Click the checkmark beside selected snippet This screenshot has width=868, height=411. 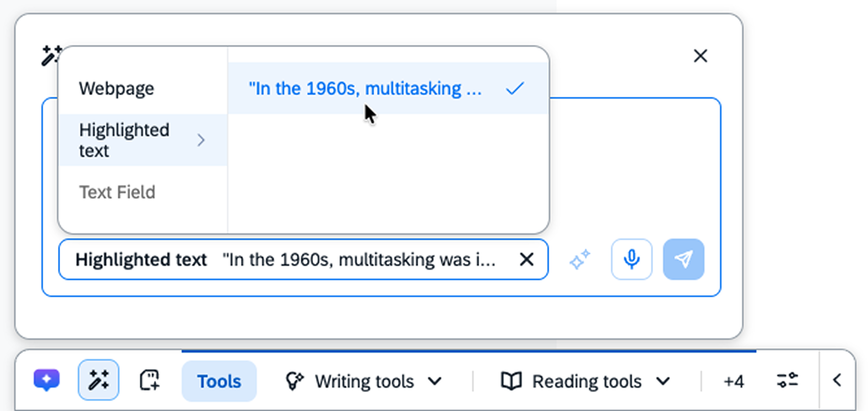(x=515, y=89)
